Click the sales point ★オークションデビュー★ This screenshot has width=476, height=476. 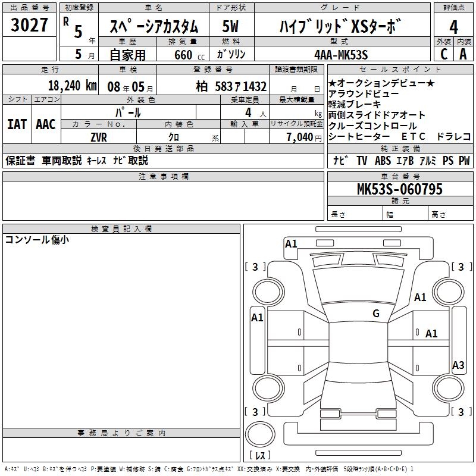coord(381,83)
